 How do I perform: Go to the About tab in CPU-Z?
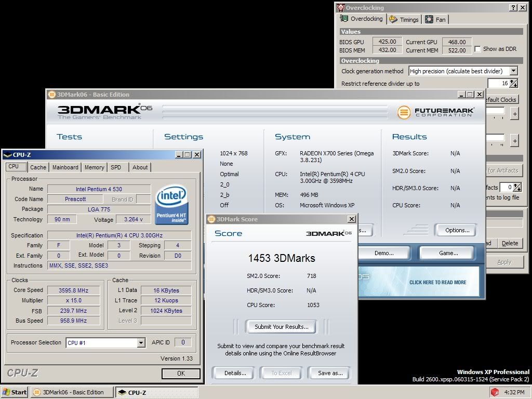coord(140,167)
